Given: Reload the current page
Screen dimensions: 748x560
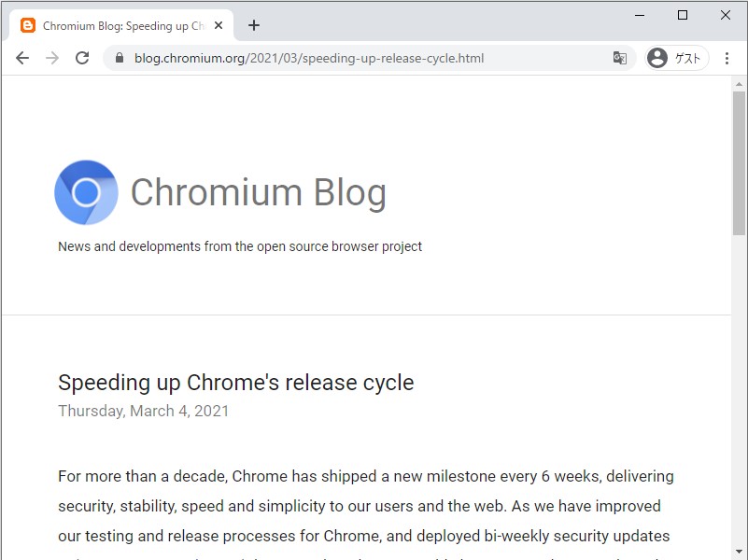Looking at the screenshot, I should pyautogui.click(x=82, y=57).
